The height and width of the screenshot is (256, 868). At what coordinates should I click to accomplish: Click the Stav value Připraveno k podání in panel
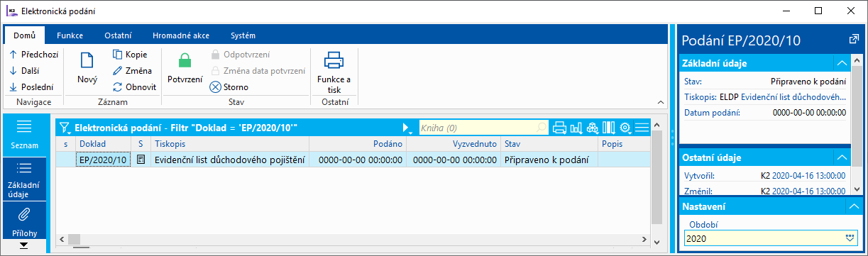(x=808, y=82)
